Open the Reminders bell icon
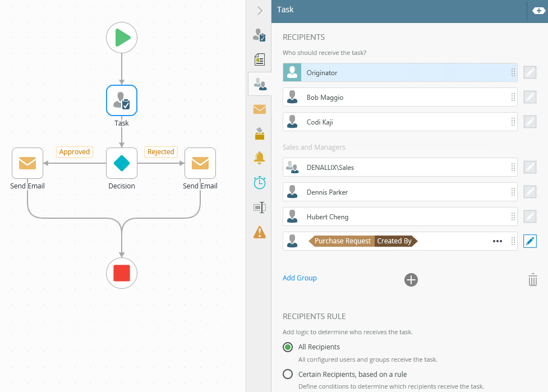Viewport: 548px width, 392px height. [259, 158]
